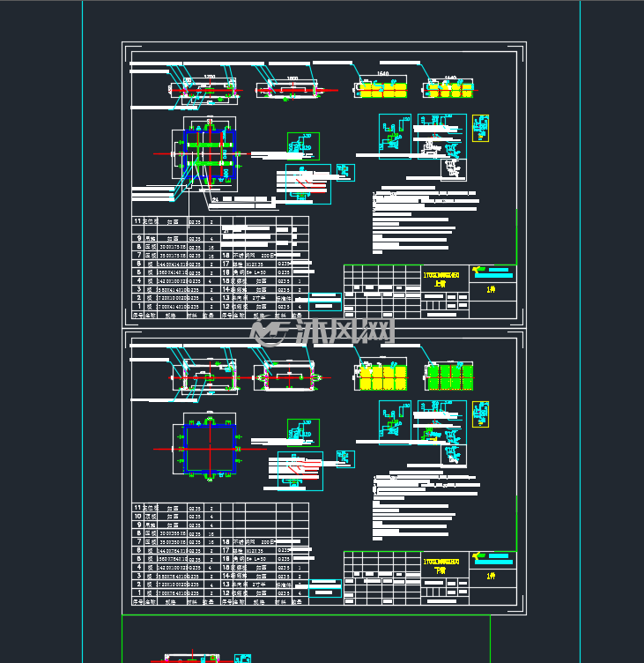Pick the yellow-bordered detail box on upper sheet

480,128
